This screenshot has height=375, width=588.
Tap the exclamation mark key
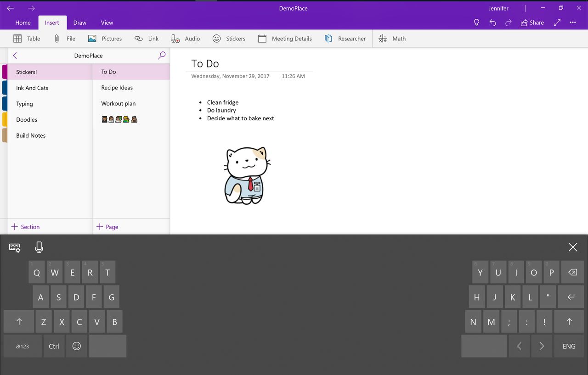tap(544, 321)
